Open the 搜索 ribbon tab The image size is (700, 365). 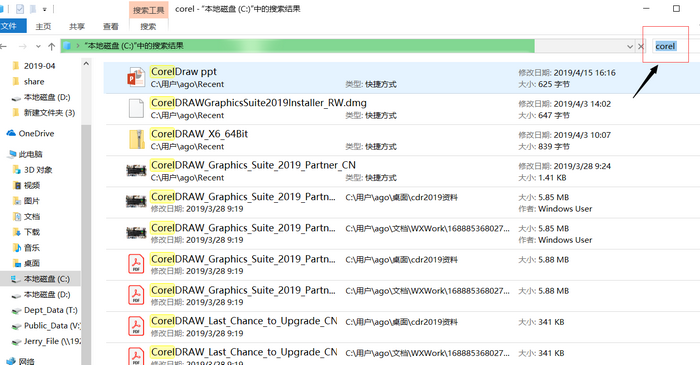click(x=148, y=27)
